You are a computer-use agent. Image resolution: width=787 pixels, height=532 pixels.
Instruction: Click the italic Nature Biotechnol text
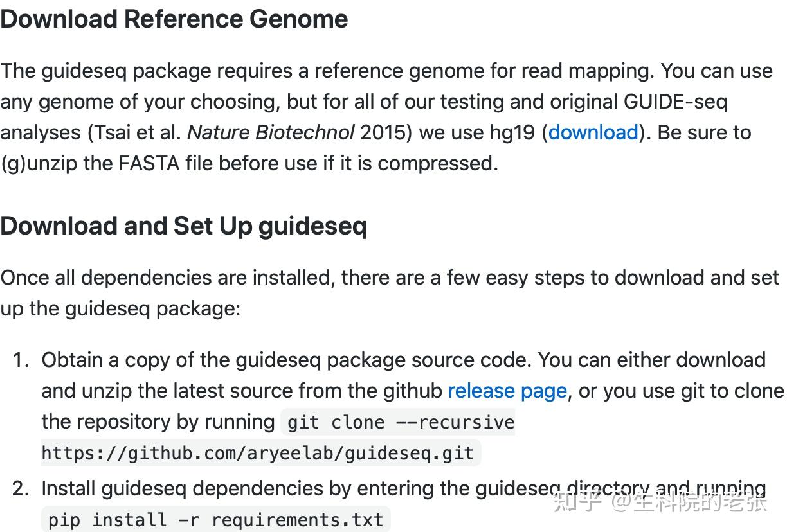point(271,132)
